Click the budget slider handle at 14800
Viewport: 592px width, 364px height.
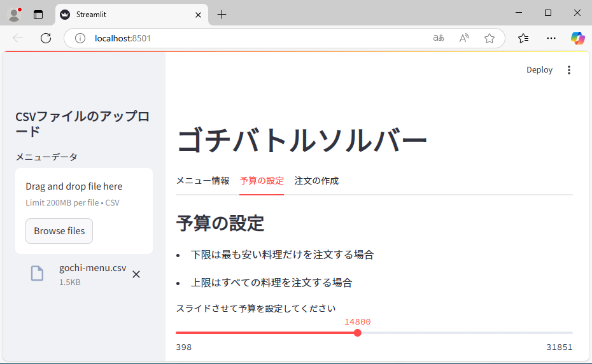pos(358,333)
